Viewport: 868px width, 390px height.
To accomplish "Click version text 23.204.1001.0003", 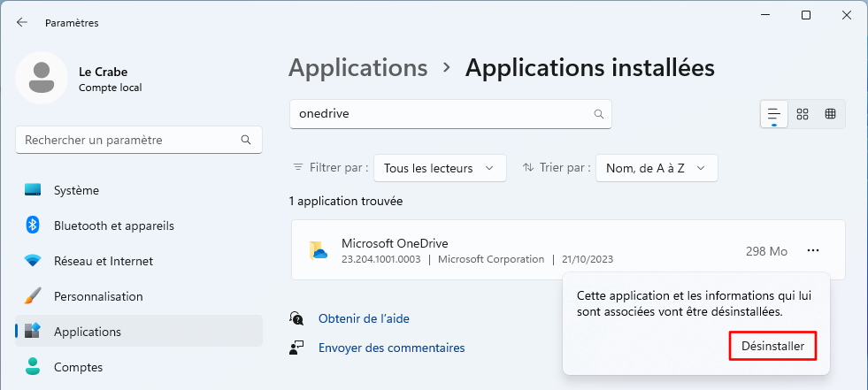I will tap(380, 259).
